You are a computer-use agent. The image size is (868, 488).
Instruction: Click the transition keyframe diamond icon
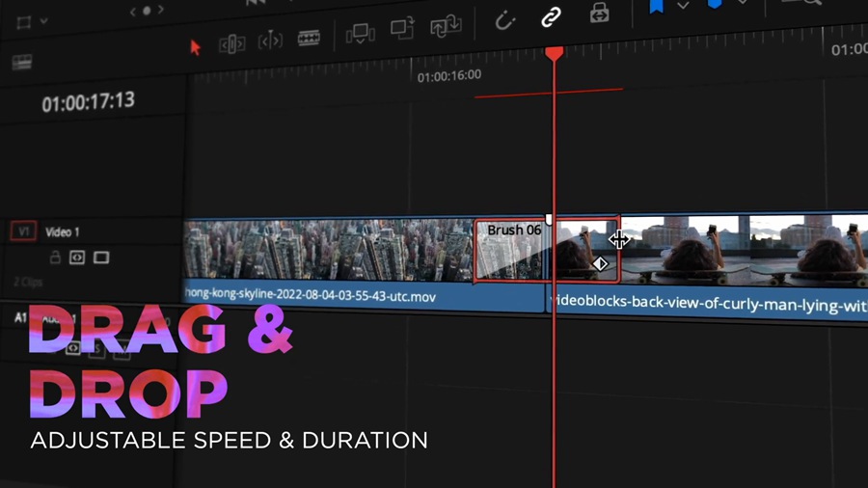(600, 264)
